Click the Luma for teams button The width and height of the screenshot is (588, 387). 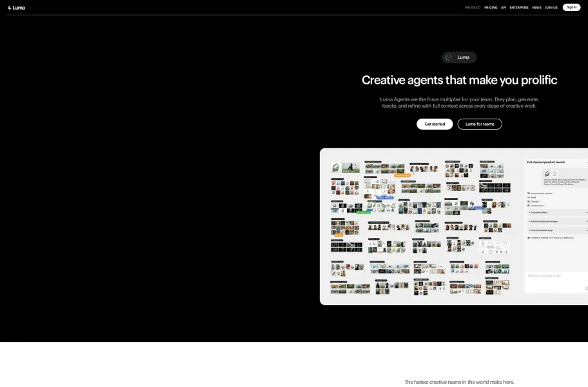(480, 124)
